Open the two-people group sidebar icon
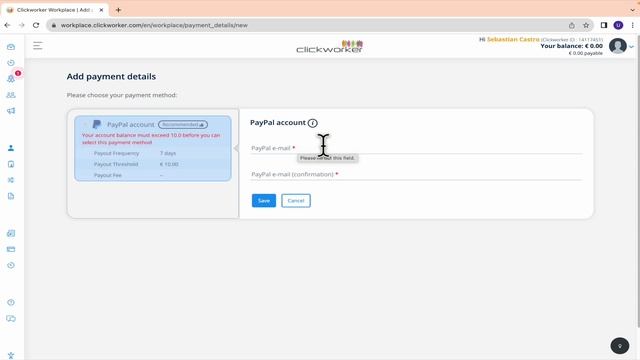The height and width of the screenshot is (360, 640). tap(11, 95)
